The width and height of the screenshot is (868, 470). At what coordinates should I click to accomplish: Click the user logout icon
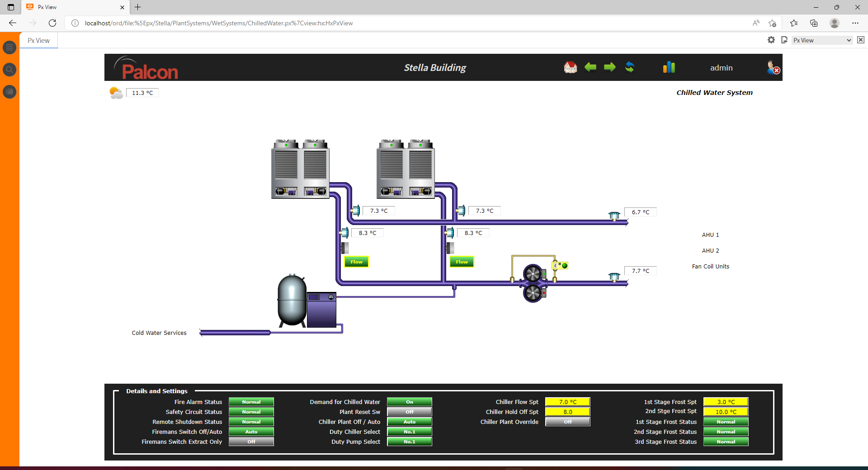(x=773, y=68)
